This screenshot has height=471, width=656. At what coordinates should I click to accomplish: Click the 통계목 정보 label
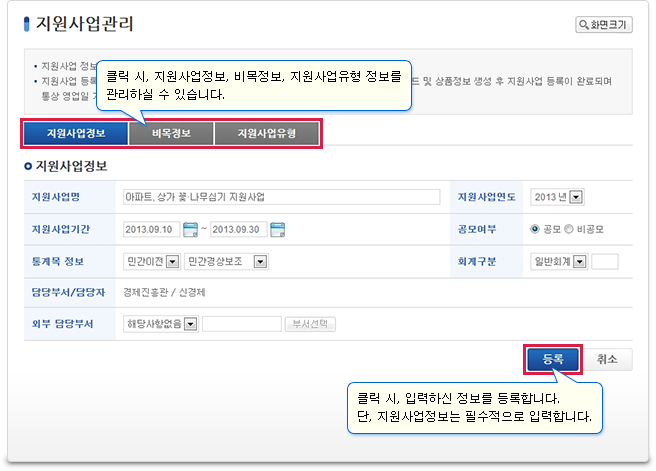coord(58,261)
